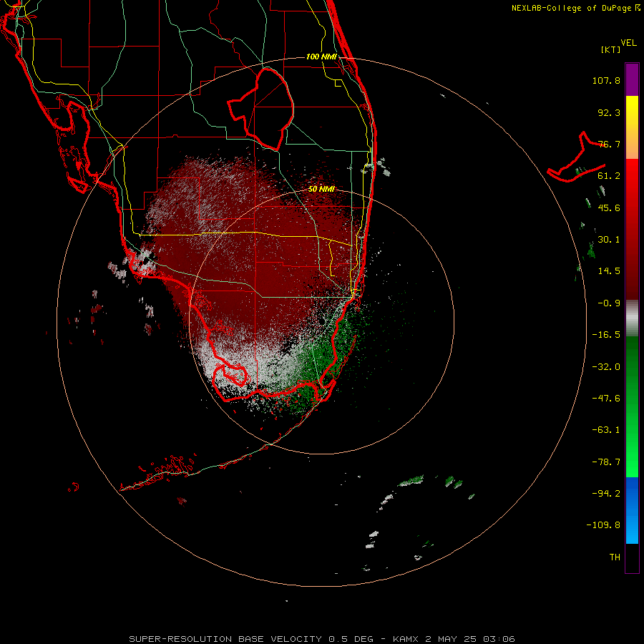Select the 30.1 legend value
The width and height of the screenshot is (644, 644).
pyautogui.click(x=609, y=240)
